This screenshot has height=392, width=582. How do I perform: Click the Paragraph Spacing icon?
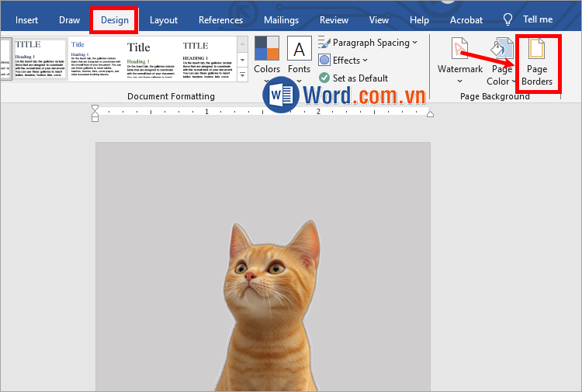(324, 43)
